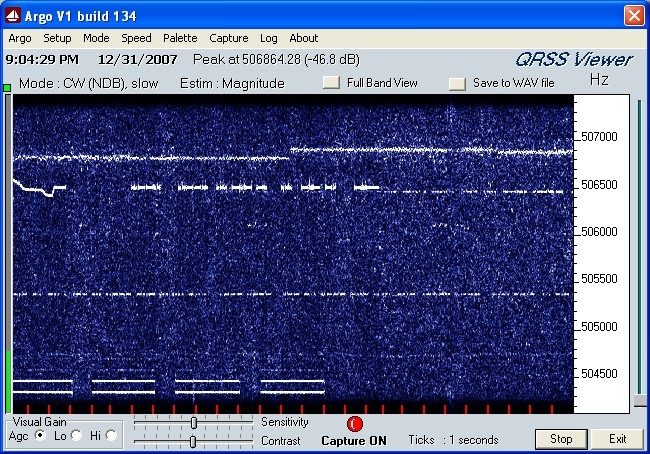Toggle the Full Band View checkbox
The height and width of the screenshot is (454, 650).
[331, 83]
